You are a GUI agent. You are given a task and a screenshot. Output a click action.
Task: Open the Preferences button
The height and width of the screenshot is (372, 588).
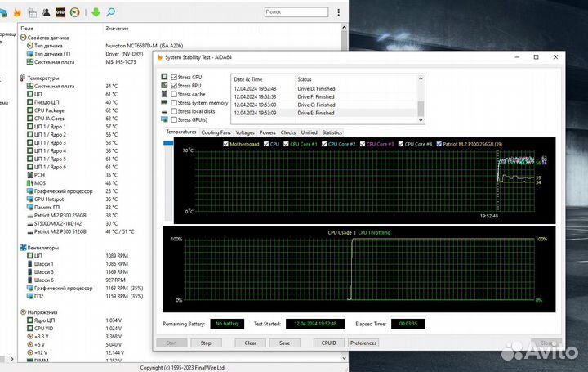363,343
